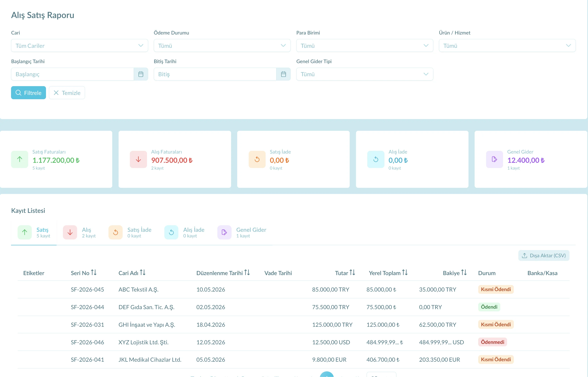The image size is (588, 377).
Task: Sort by Cari Adı column arrows
Action: click(143, 272)
